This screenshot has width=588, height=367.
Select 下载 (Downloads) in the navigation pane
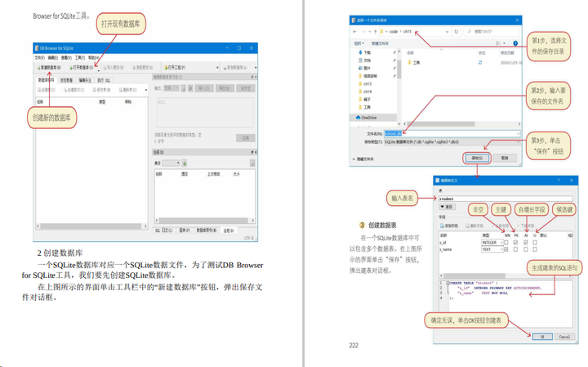click(x=364, y=52)
